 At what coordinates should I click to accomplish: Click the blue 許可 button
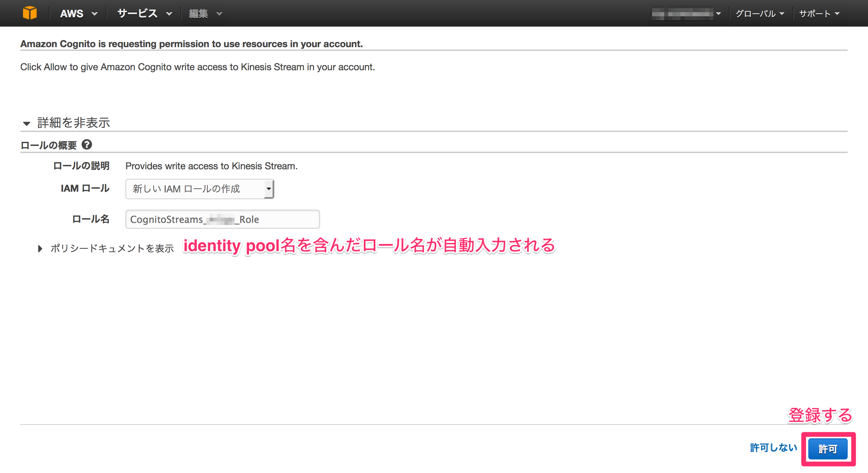pyautogui.click(x=828, y=449)
